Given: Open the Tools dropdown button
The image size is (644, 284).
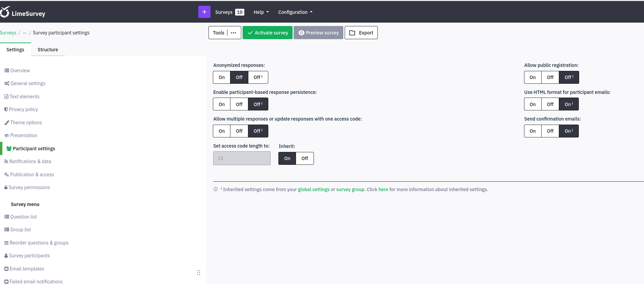Looking at the screenshot, I should click(x=225, y=33).
